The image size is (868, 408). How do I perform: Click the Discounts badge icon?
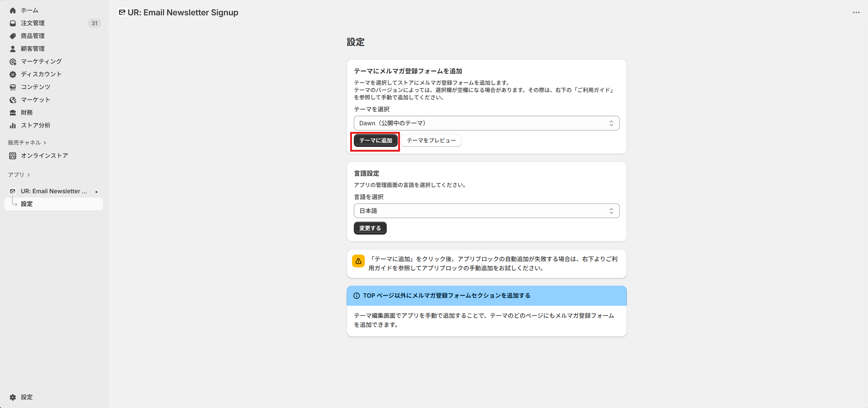click(x=13, y=74)
